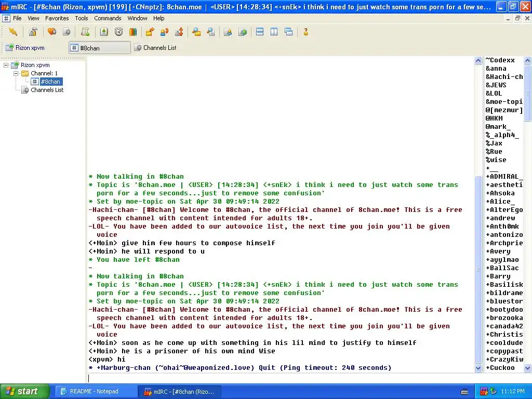
Task: Open the Commands menu
Action: [108, 18]
